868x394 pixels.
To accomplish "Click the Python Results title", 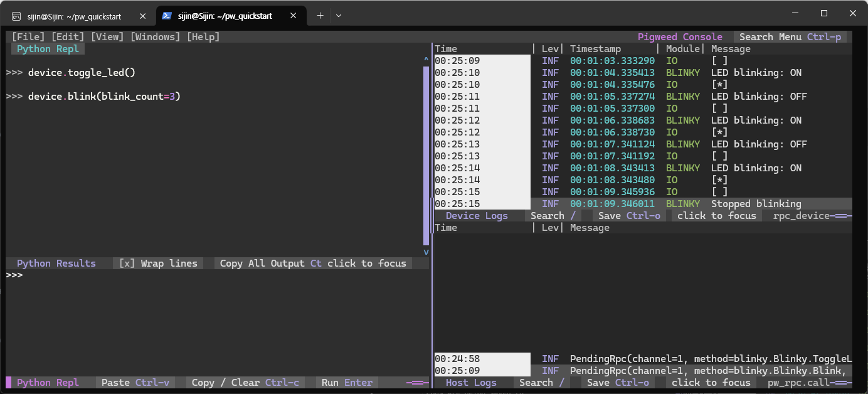I will [x=56, y=264].
